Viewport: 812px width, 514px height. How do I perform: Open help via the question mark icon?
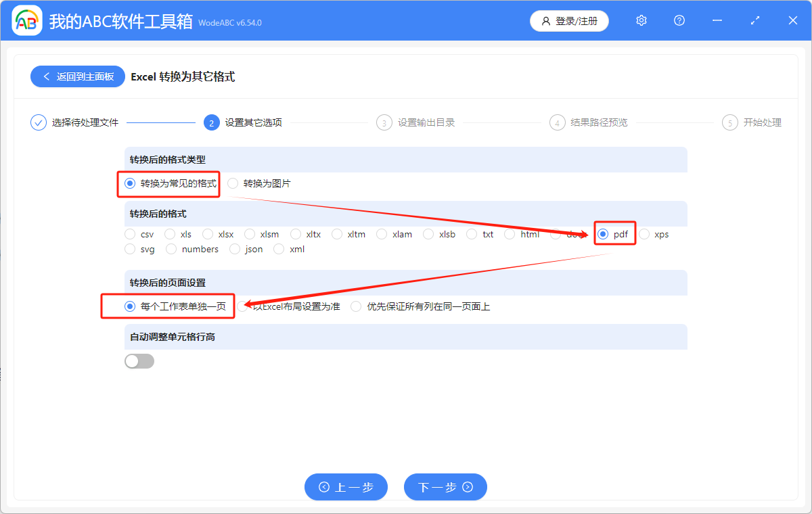(x=679, y=20)
